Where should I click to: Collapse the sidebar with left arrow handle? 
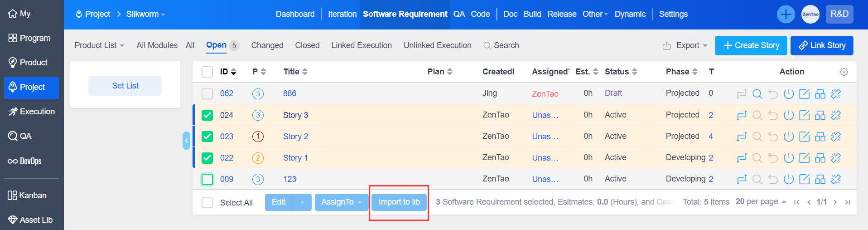(x=186, y=141)
